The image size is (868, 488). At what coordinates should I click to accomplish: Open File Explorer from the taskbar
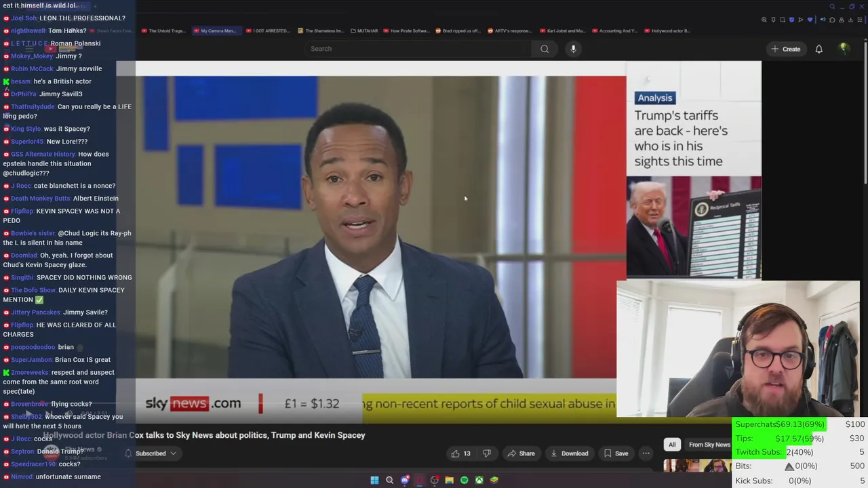pyautogui.click(x=449, y=480)
